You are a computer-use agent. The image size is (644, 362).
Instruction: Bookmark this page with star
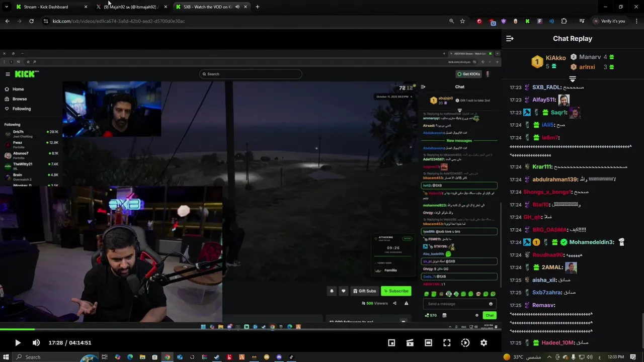pos(462,21)
